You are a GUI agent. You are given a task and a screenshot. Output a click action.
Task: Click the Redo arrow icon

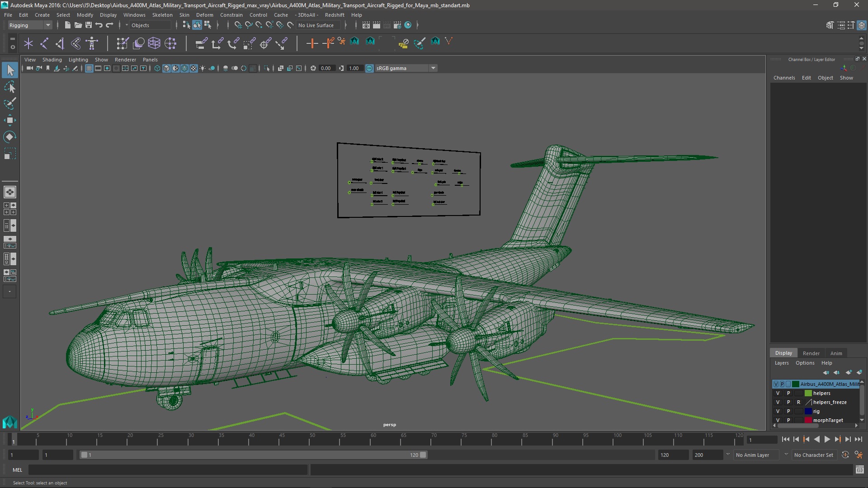109,25
